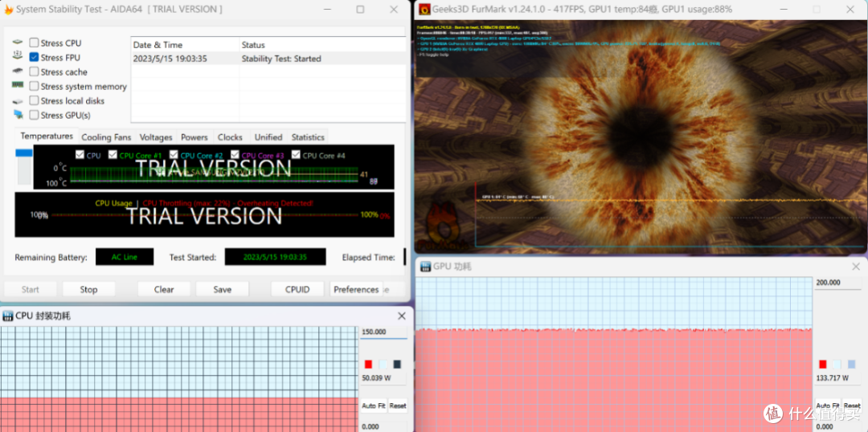Uncheck the Stress FPU checkbox
868x432 pixels.
click(34, 58)
